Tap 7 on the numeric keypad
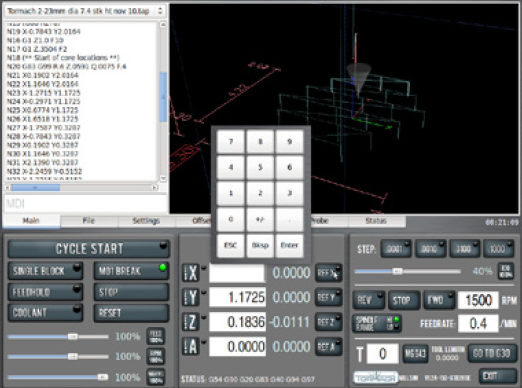The height and width of the screenshot is (388, 522). pyautogui.click(x=231, y=142)
